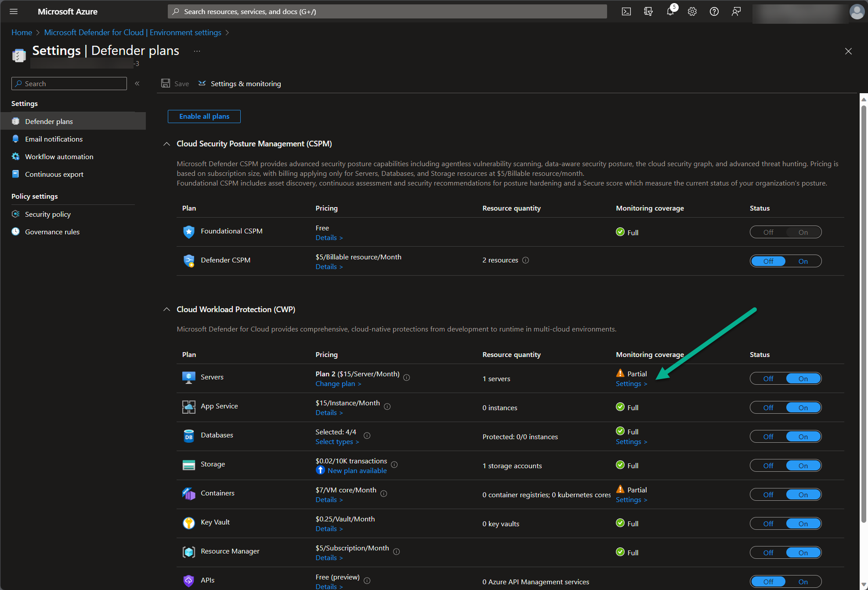Collapse the Cloud Security Posture Management section

[x=166, y=144]
